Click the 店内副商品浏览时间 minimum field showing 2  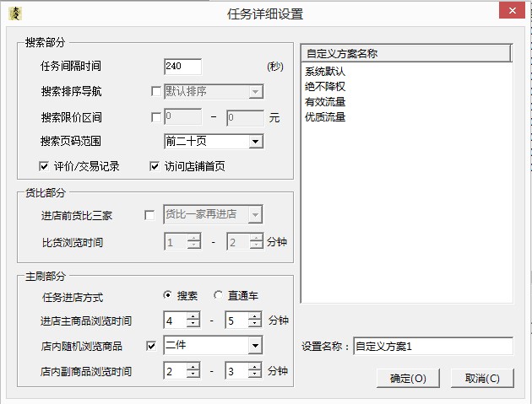pos(175,370)
